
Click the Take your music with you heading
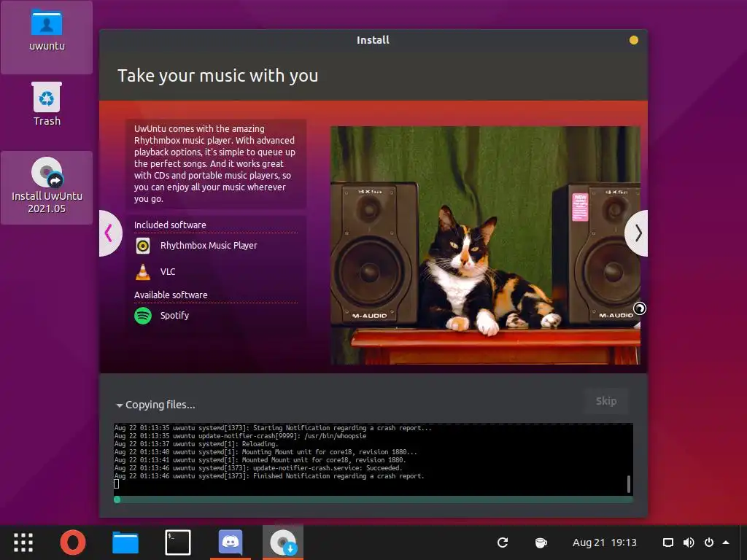pos(217,76)
